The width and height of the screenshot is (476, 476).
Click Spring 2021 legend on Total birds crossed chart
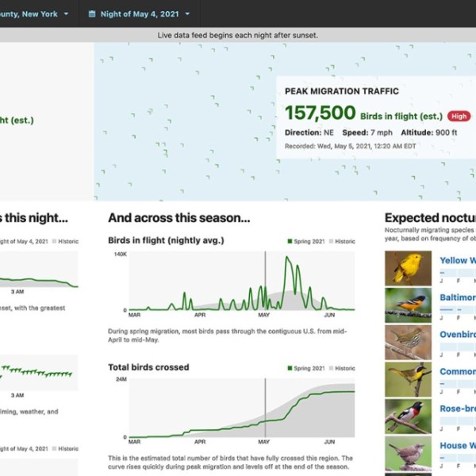pyautogui.click(x=305, y=368)
